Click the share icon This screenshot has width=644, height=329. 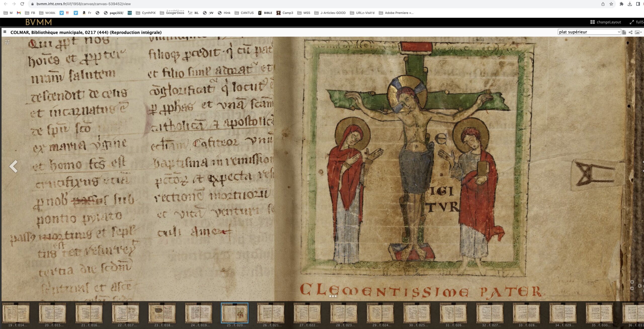point(631,32)
